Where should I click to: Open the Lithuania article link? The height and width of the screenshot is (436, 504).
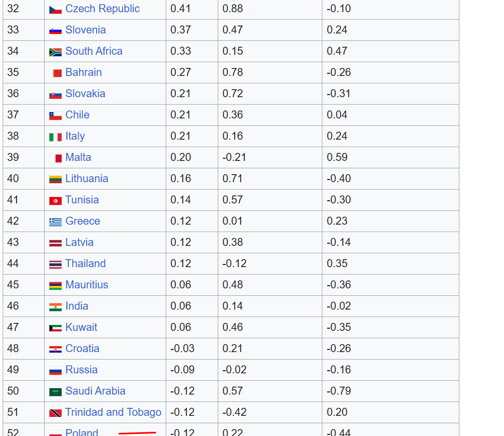pyautogui.click(x=87, y=178)
